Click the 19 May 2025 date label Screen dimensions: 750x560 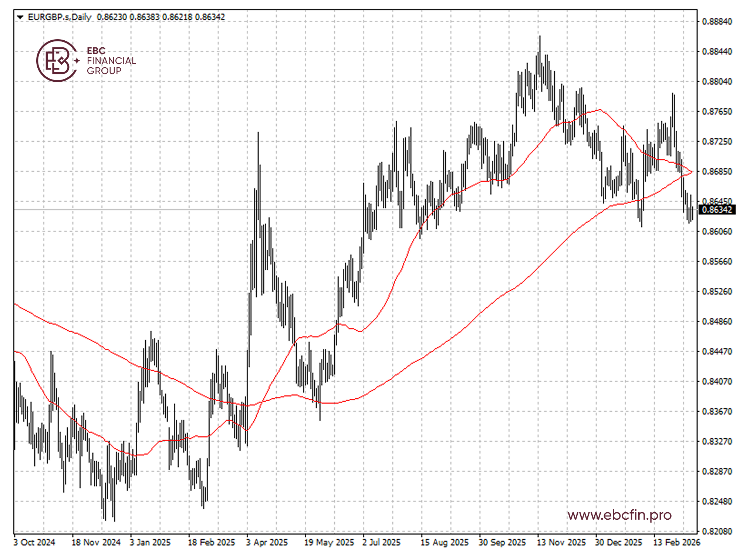click(329, 542)
